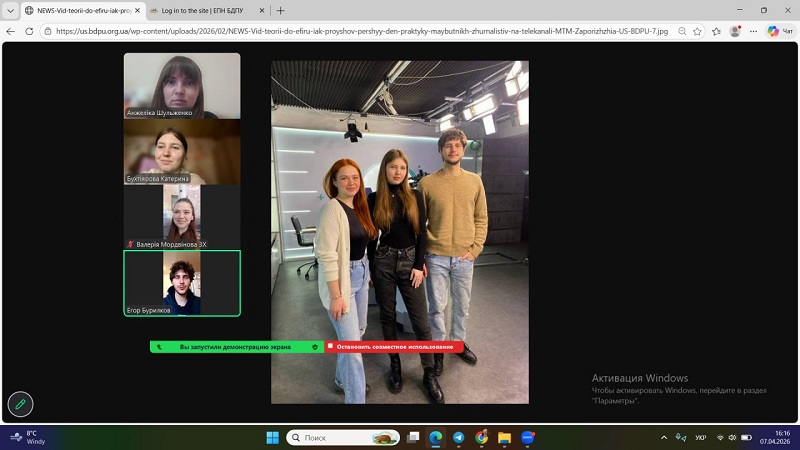800x450 pixels.
Task: Open Zoom from the taskbar
Action: coord(527,438)
